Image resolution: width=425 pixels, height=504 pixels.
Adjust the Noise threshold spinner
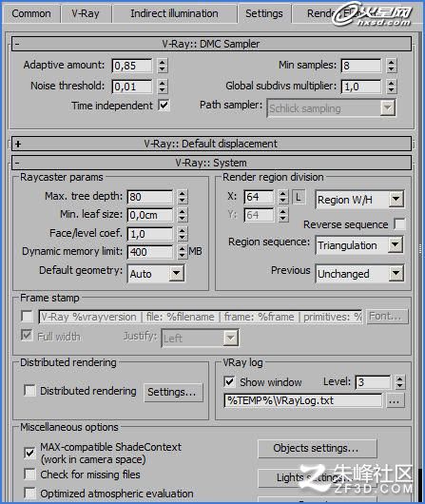(163, 87)
